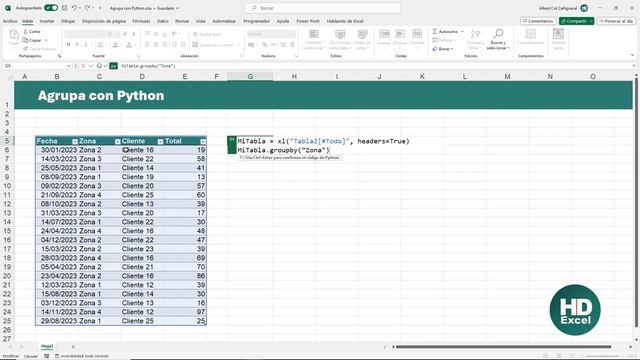Viewport: 640px width, 360px height.
Task: Toggle the Autoguardado switch
Action: point(51,8)
